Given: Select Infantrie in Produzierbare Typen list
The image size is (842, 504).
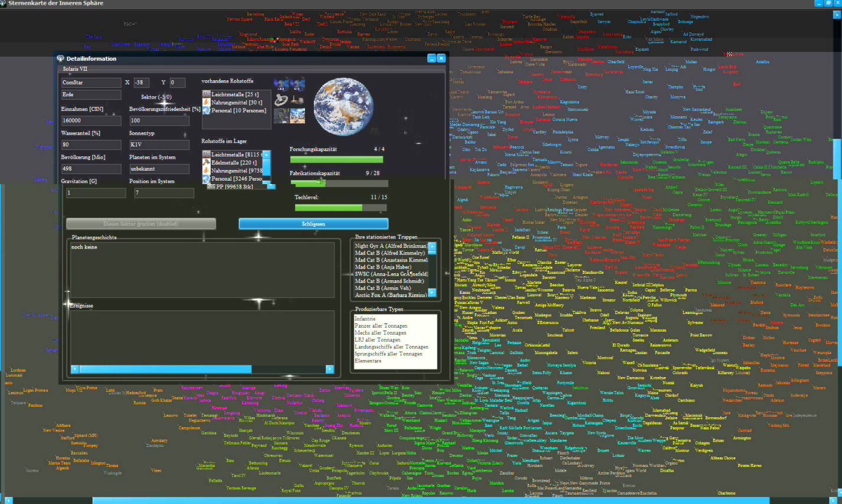Looking at the screenshot, I should (365, 319).
